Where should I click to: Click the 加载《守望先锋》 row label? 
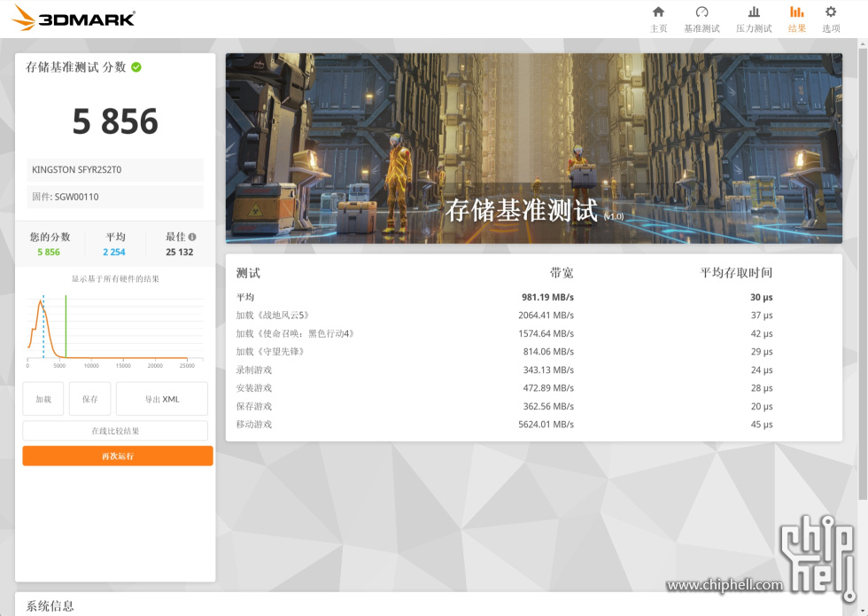pos(270,352)
